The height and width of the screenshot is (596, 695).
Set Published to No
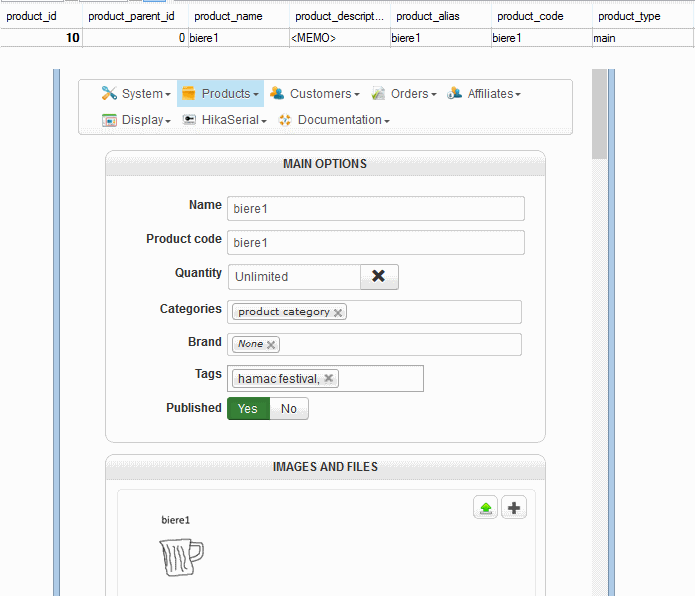click(x=289, y=409)
